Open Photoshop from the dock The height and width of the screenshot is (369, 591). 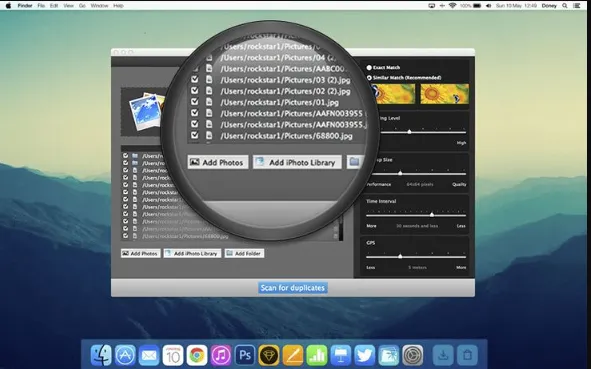tap(245, 355)
